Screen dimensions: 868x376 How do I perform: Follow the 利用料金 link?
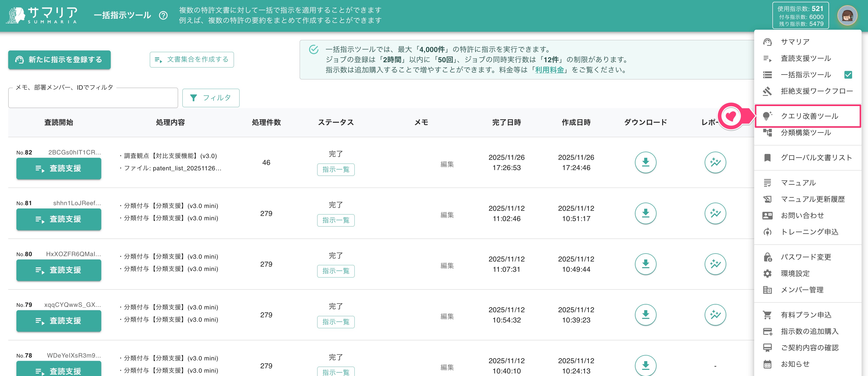pos(549,70)
